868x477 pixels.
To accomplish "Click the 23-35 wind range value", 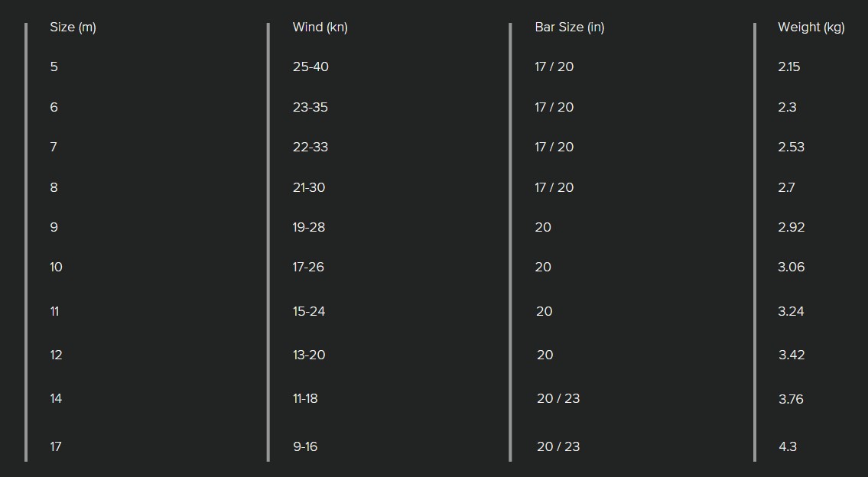I will [x=310, y=107].
